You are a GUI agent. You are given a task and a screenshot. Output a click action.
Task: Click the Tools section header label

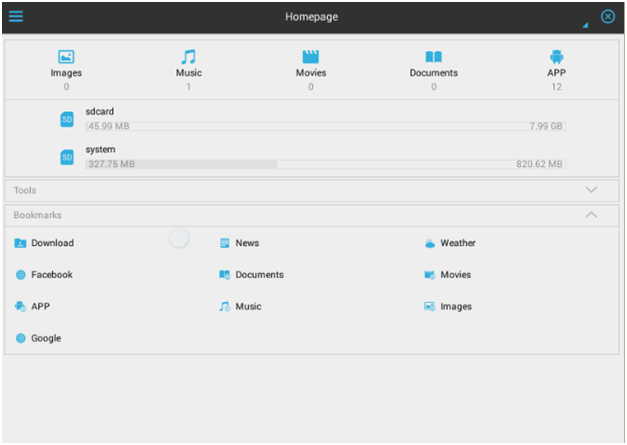[25, 190]
